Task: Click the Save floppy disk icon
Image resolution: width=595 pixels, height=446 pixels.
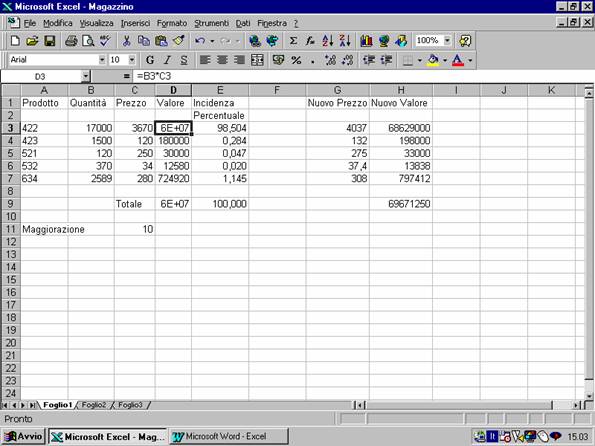Action: pyautogui.click(x=50, y=41)
